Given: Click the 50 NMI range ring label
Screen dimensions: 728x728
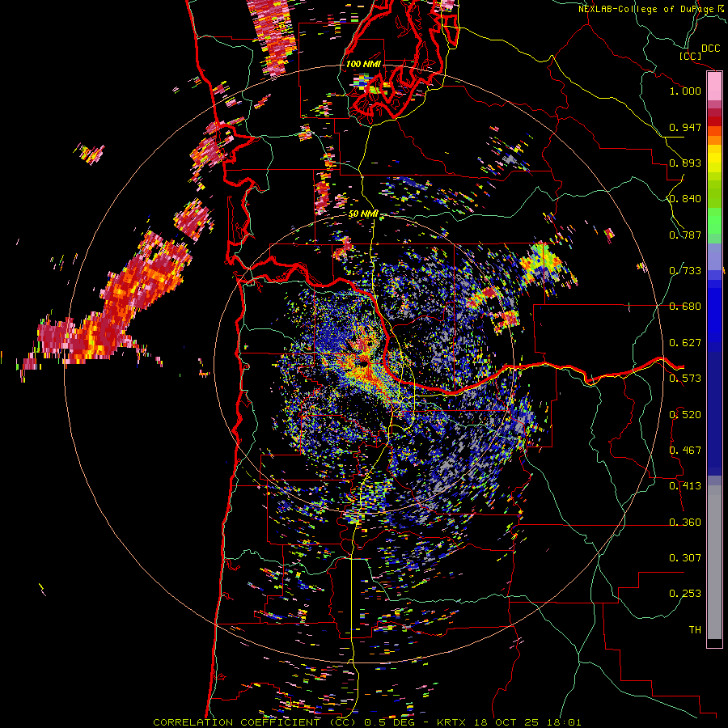Looking at the screenshot, I should pyautogui.click(x=363, y=214).
